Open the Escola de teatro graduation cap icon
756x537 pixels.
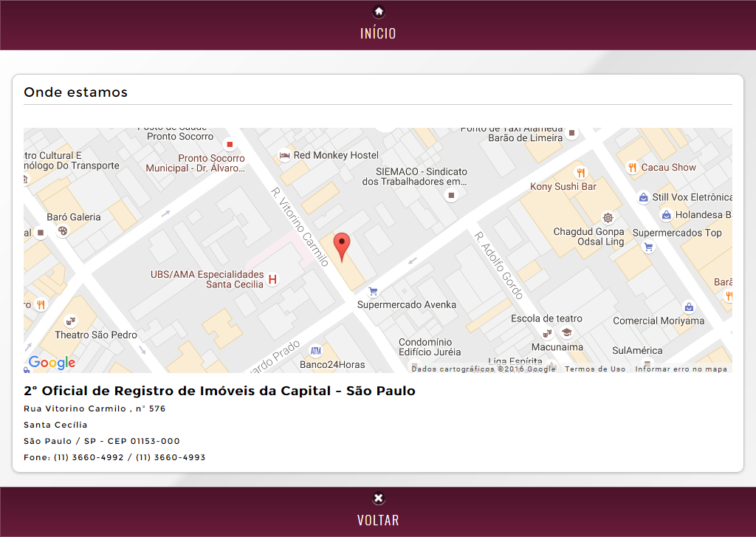pyautogui.click(x=566, y=332)
